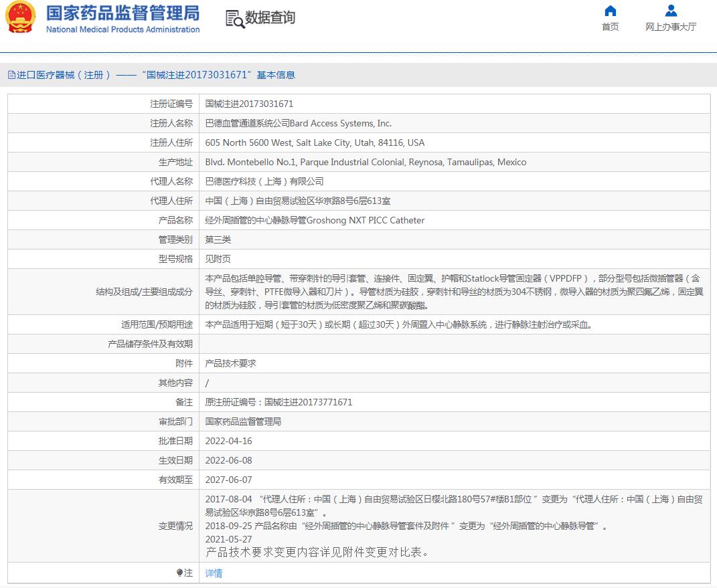
Task: Click the 代理人名称 row label
Action: pos(171,181)
